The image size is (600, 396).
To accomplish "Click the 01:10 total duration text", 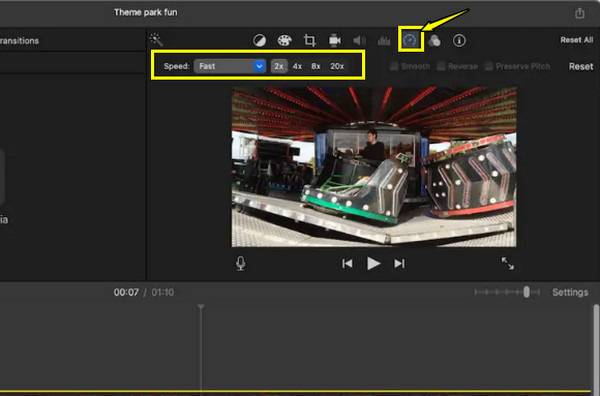I will tap(163, 292).
